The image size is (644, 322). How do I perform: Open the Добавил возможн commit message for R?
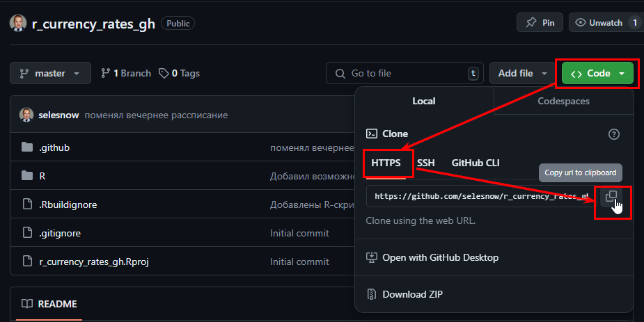(312, 176)
